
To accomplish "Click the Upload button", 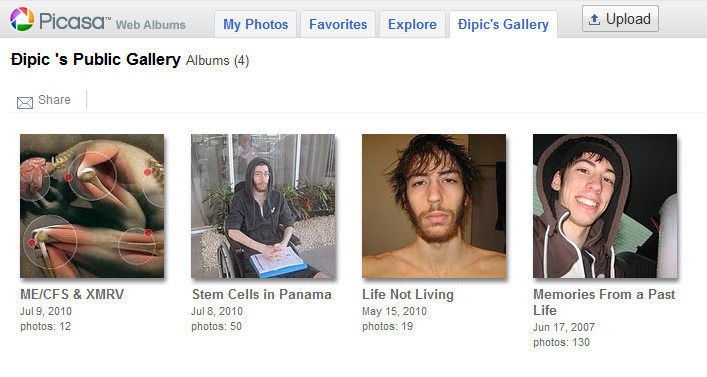I will click(620, 19).
